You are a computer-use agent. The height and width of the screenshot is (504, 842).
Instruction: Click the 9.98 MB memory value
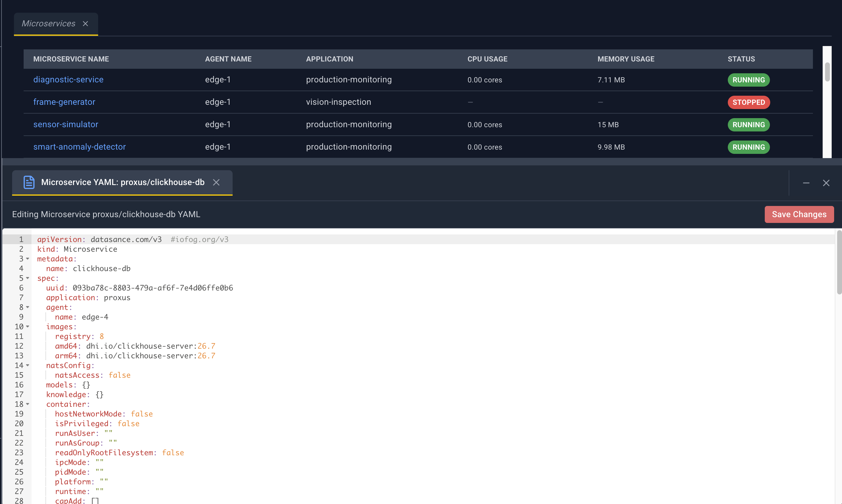click(x=611, y=147)
